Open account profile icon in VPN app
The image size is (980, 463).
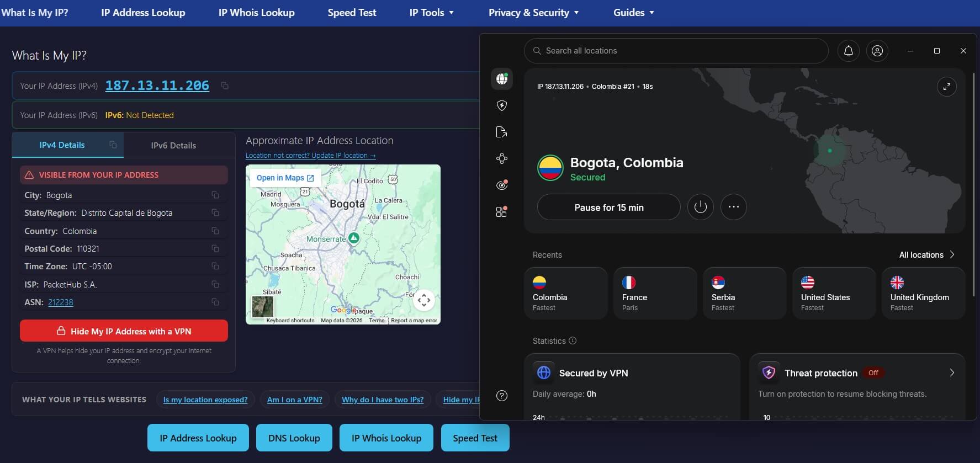tap(877, 51)
